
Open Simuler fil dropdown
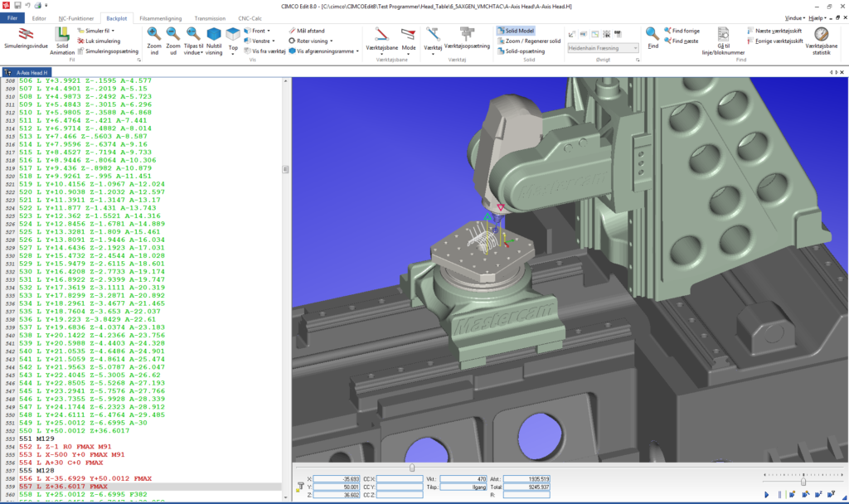pos(96,31)
